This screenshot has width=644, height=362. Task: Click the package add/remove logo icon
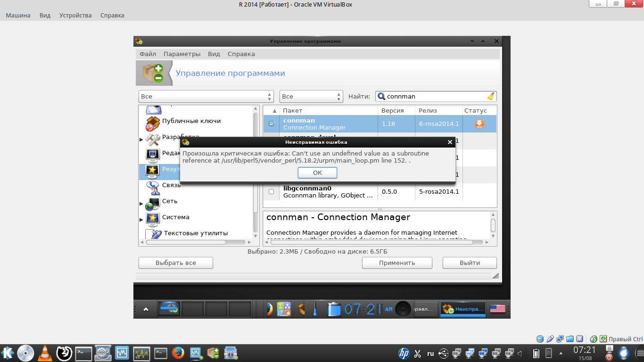click(154, 74)
